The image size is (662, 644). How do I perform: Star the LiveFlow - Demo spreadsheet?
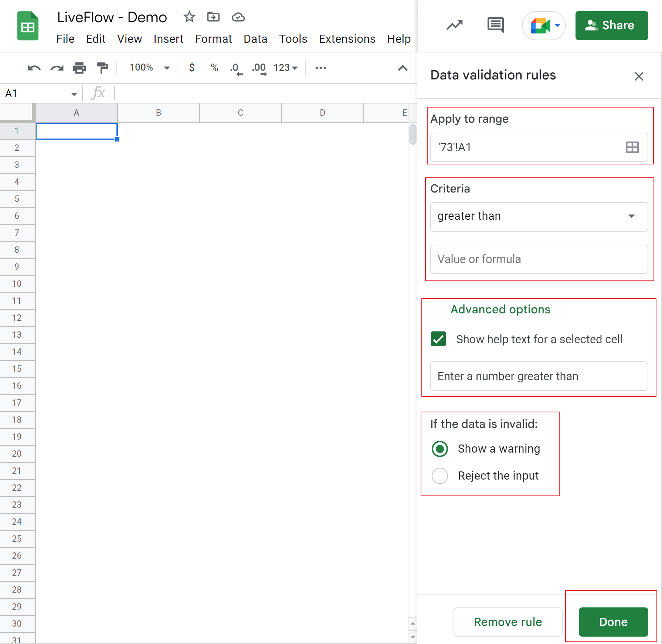coord(189,17)
